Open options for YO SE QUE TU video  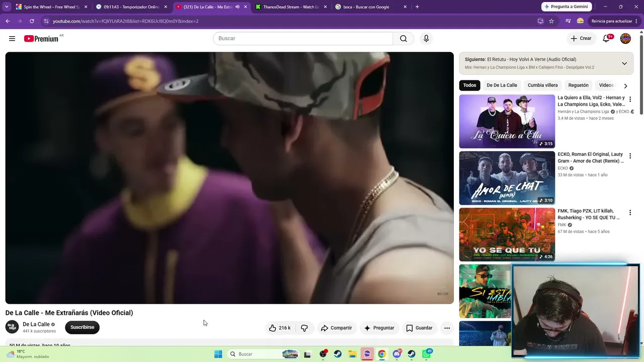pyautogui.click(x=630, y=213)
